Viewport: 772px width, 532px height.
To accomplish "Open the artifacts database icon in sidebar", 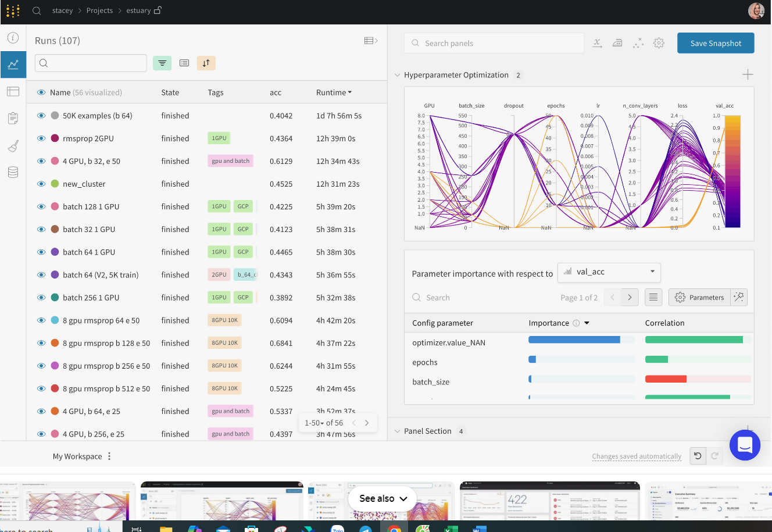I will [x=13, y=172].
